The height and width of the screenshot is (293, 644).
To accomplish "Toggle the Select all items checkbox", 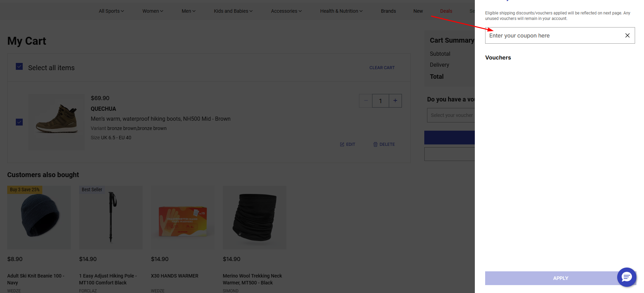I will pos(19,67).
